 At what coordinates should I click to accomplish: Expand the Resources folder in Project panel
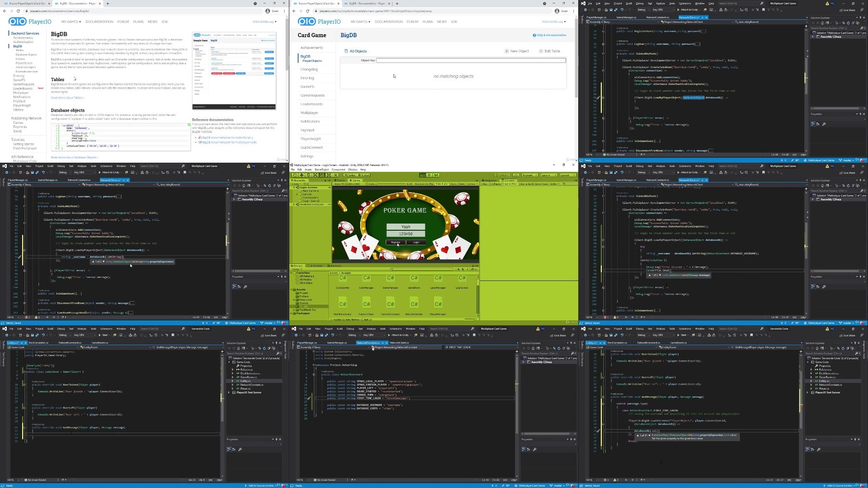coord(294,300)
